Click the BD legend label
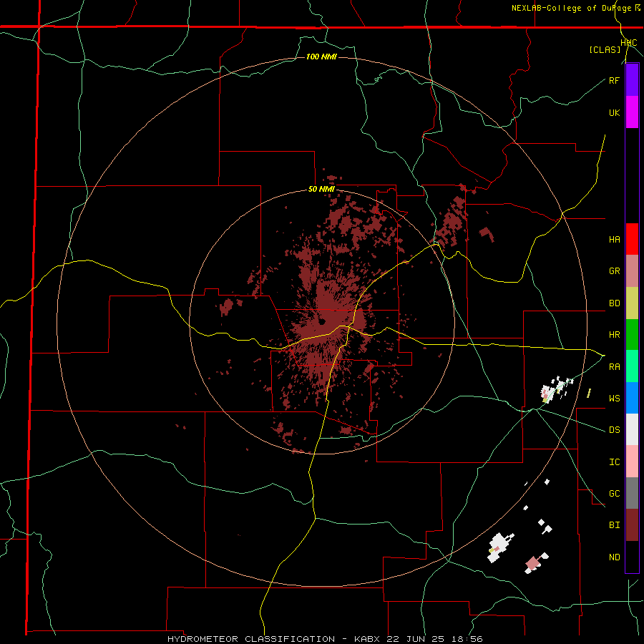 614,303
